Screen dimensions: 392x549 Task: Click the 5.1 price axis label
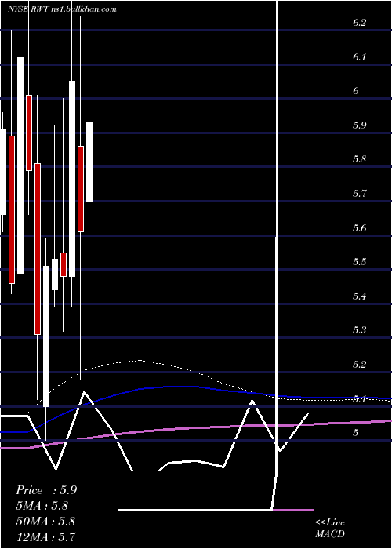tap(359, 398)
